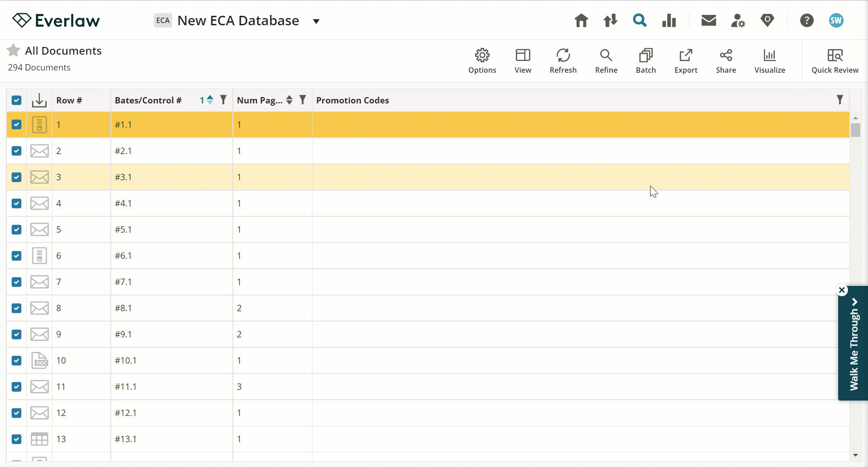The width and height of the screenshot is (868, 467).
Task: Open the document icon for row 1
Action: (x=39, y=125)
